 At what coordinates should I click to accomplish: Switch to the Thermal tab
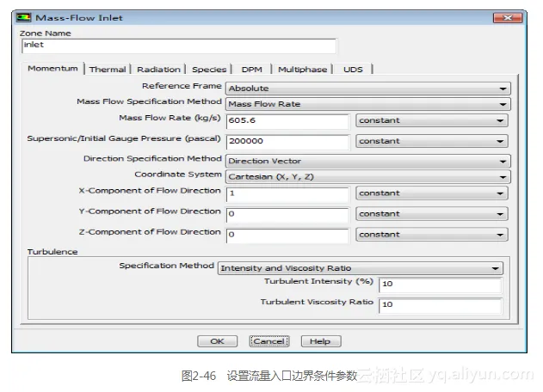click(x=108, y=69)
